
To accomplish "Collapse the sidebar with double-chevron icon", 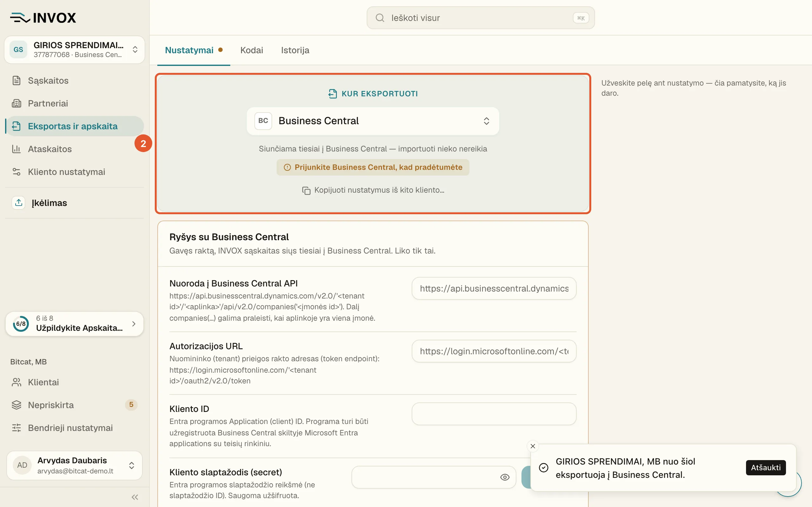I will click(x=135, y=497).
